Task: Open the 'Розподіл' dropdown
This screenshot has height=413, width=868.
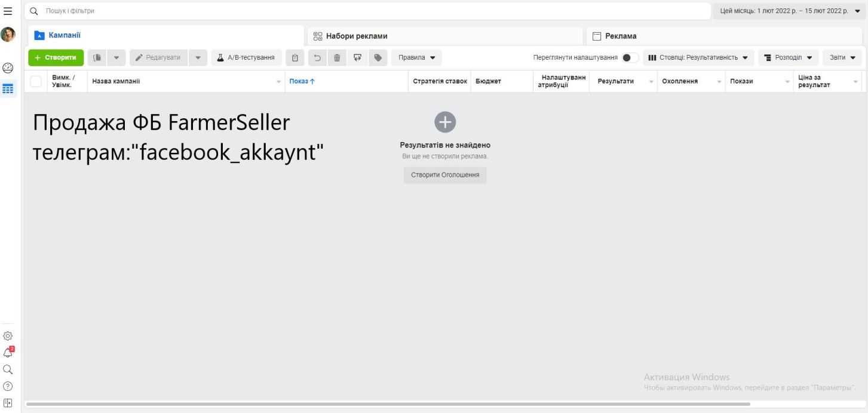Action: [x=788, y=57]
